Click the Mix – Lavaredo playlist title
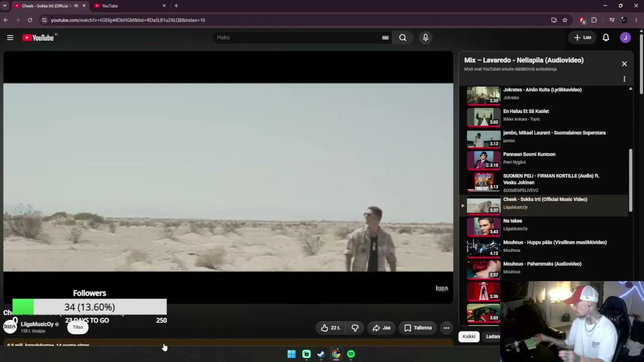The height and width of the screenshot is (362, 644). point(524,60)
